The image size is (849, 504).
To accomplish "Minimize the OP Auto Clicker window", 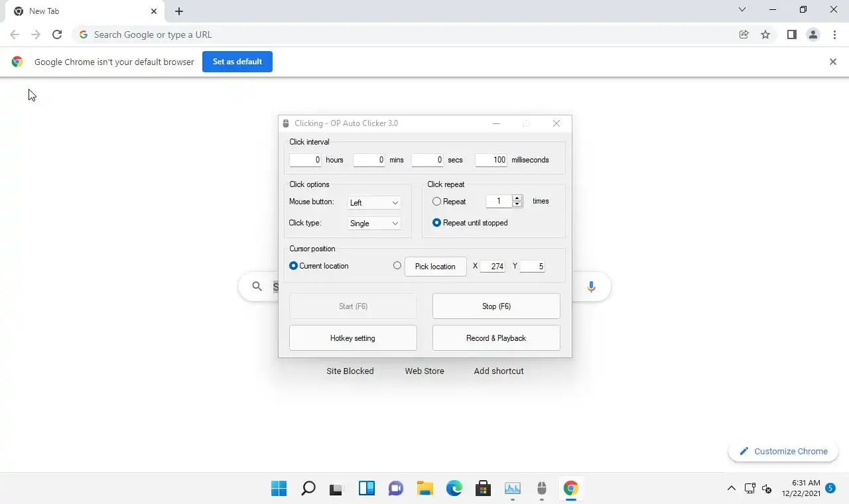I will pos(496,123).
